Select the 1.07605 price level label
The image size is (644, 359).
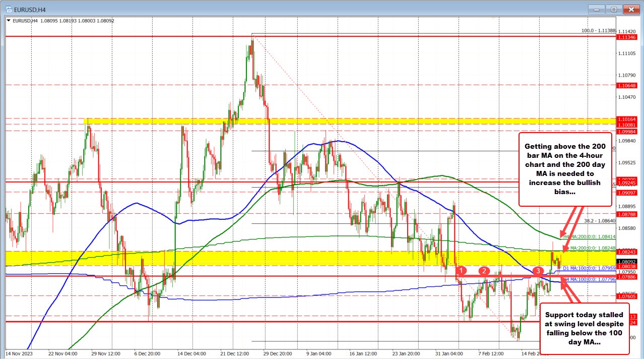(627, 296)
